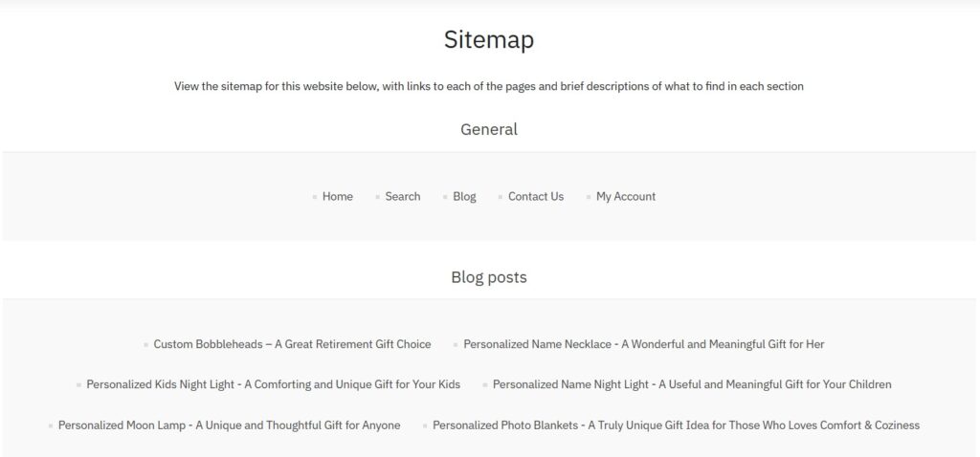Image resolution: width=980 pixels, height=457 pixels.
Task: View the Personalized Moon Lamp blog post
Action: click(229, 425)
